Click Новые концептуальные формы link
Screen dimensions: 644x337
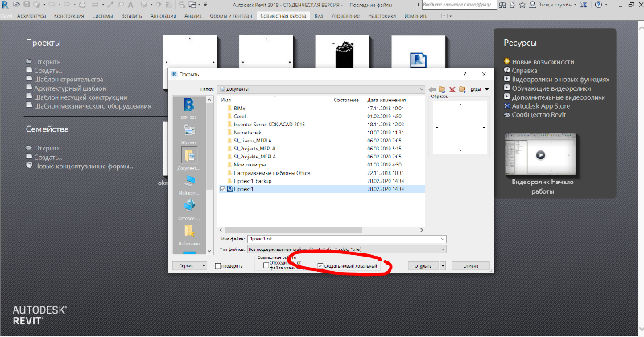tap(84, 166)
